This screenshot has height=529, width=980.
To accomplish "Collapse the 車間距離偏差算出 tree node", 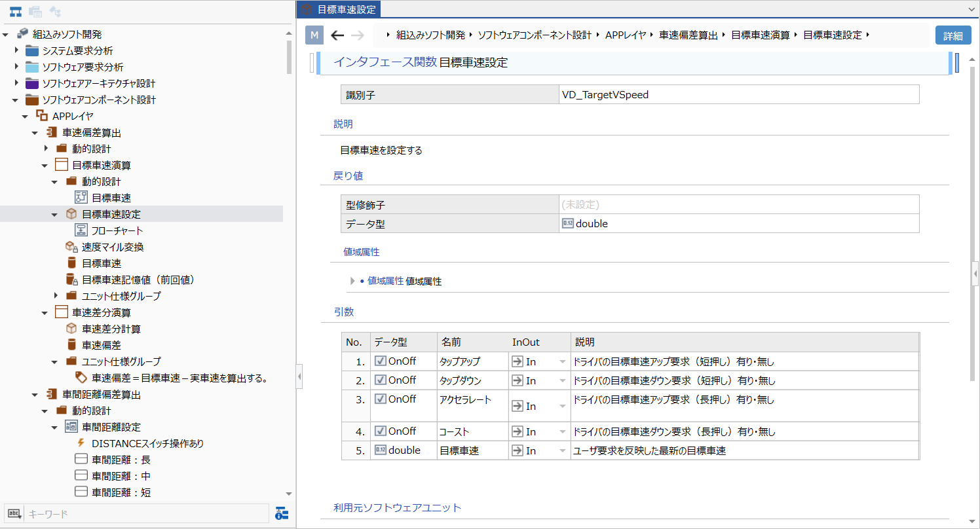I will (35, 394).
